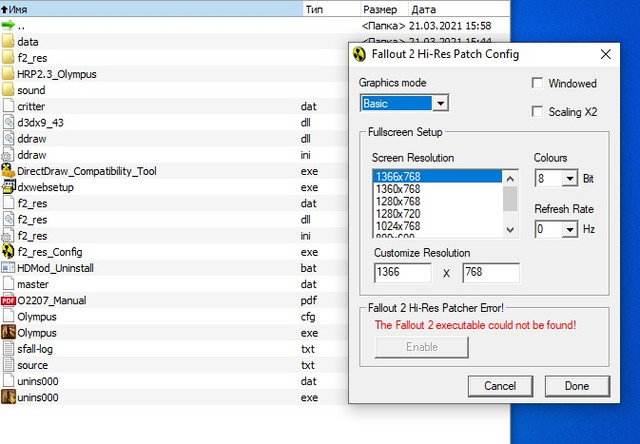Click the d3dx9_43 dll file icon
The width and height of the screenshot is (640, 444).
click(x=8, y=122)
